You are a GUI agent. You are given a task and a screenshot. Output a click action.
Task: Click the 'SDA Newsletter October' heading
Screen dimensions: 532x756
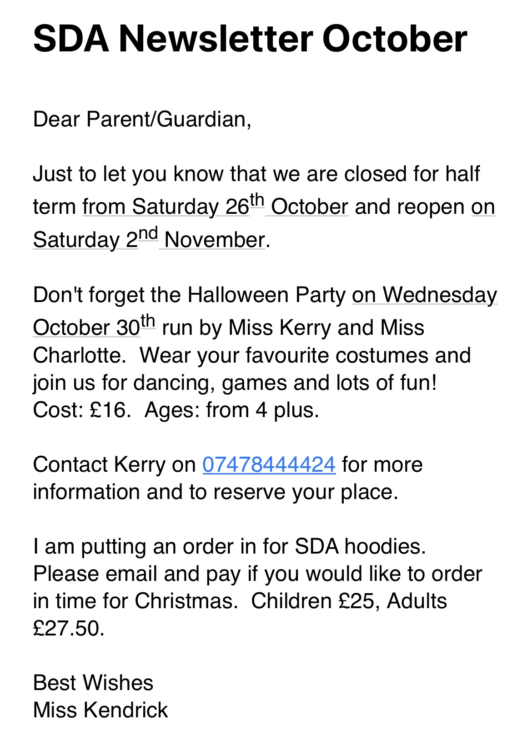point(250,39)
